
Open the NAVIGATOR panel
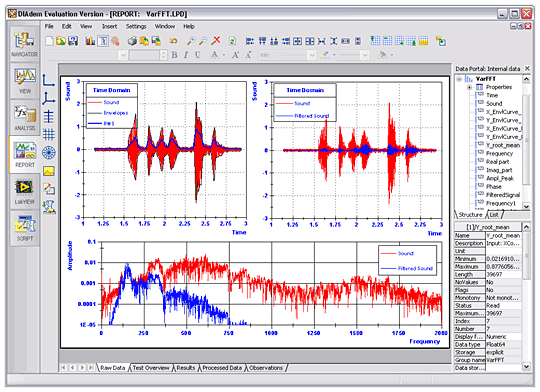click(24, 44)
